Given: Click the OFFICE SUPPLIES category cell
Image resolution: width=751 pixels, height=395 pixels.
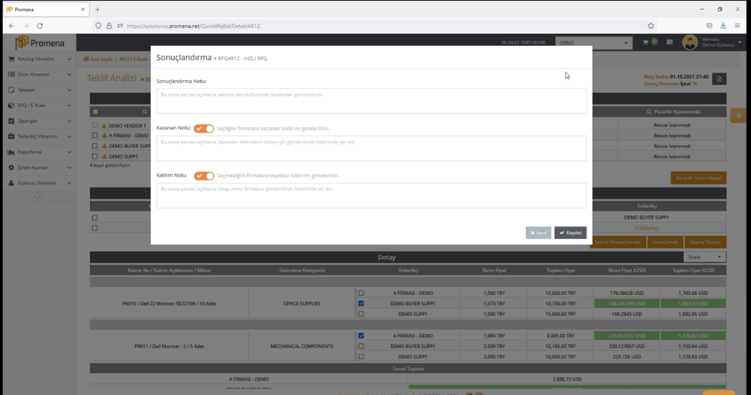Looking at the screenshot, I should (302, 304).
